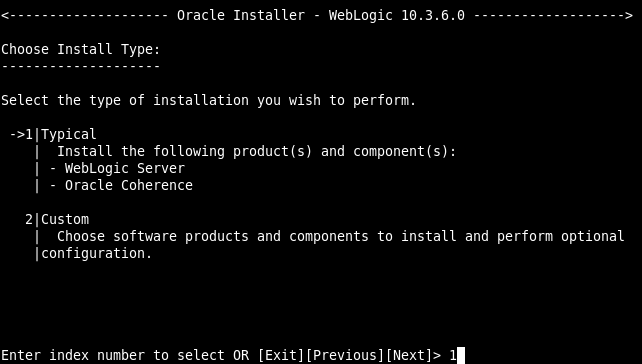This screenshot has width=642, height=364.
Task: Click the index number 2 beside Custom
Action: [x=29, y=219]
